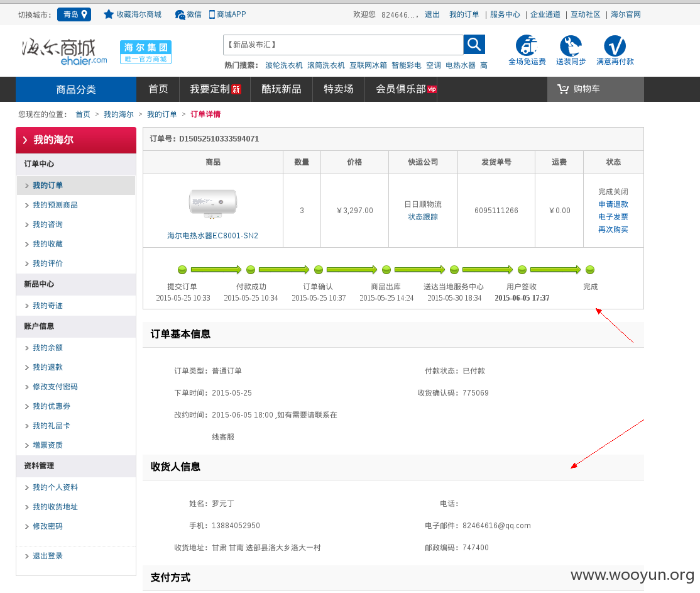Click the 提交订单 progress step dot
The image size is (700, 593).
[182, 270]
